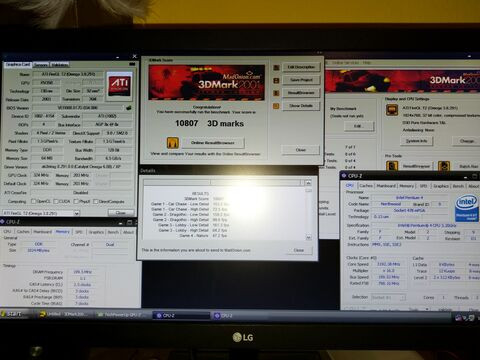Click the 3DMark2001 banner in score dialog

click(x=207, y=83)
